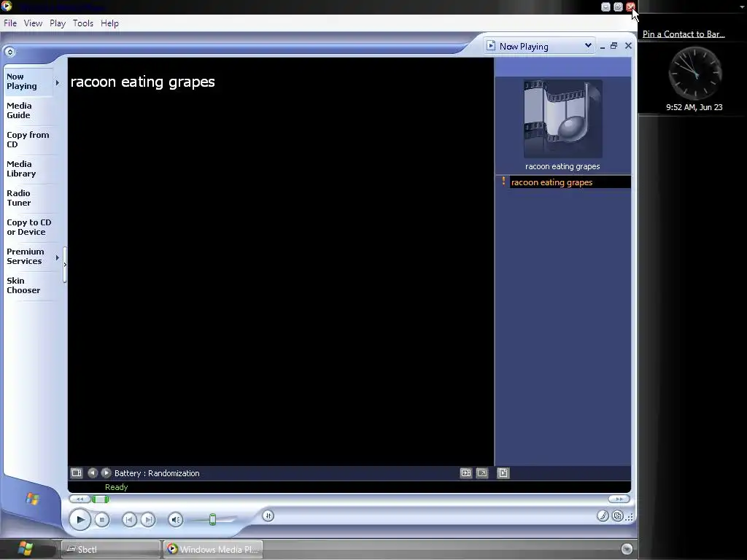Image resolution: width=747 pixels, height=560 pixels.
Task: Open the Help menu
Action: point(109,23)
